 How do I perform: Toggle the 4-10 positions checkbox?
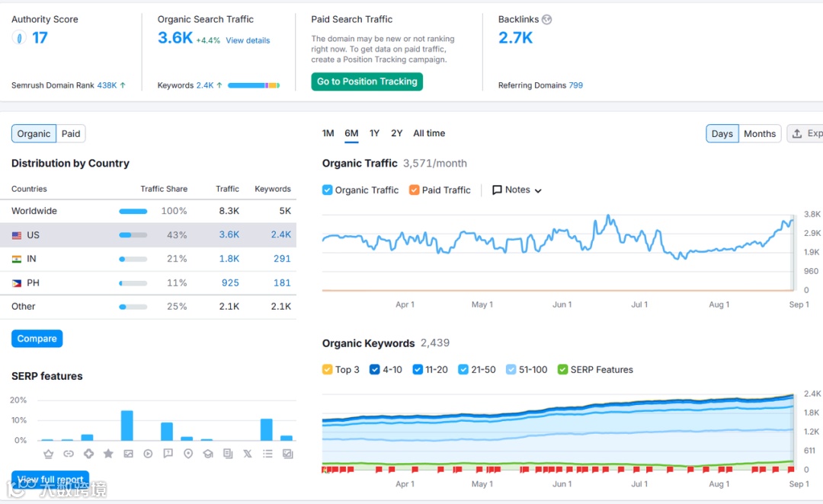(375, 370)
